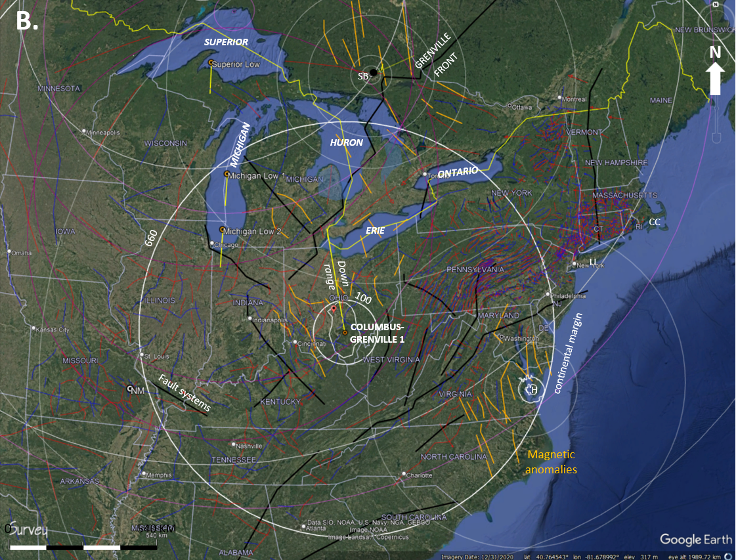Viewport: 736px width, 560px height.
Task: Click the NM placemark in Missouri
Action: [x=131, y=389]
